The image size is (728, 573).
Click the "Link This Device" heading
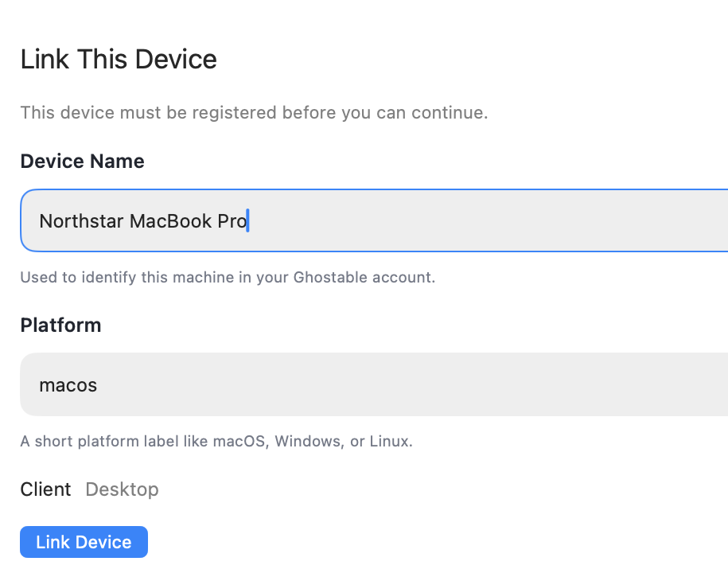click(x=118, y=59)
